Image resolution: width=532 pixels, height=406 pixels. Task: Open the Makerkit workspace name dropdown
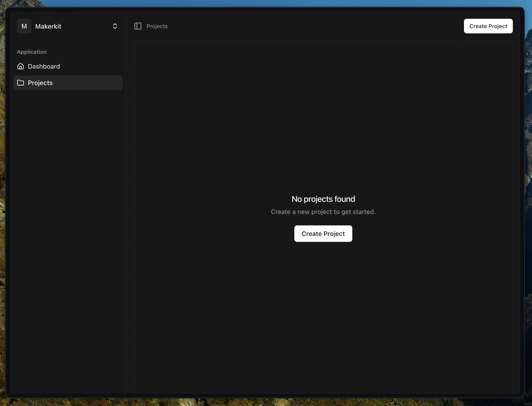pyautogui.click(x=48, y=26)
